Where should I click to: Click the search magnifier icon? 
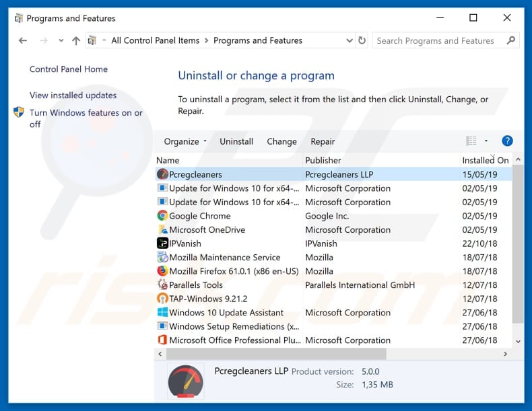(511, 40)
